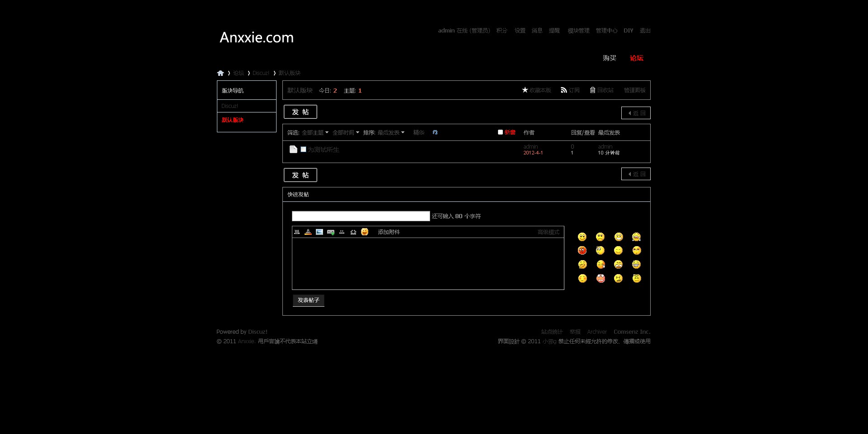Screen dimensions: 868x434
Task: Insert the sad frowning emoticon
Action: 600,237
